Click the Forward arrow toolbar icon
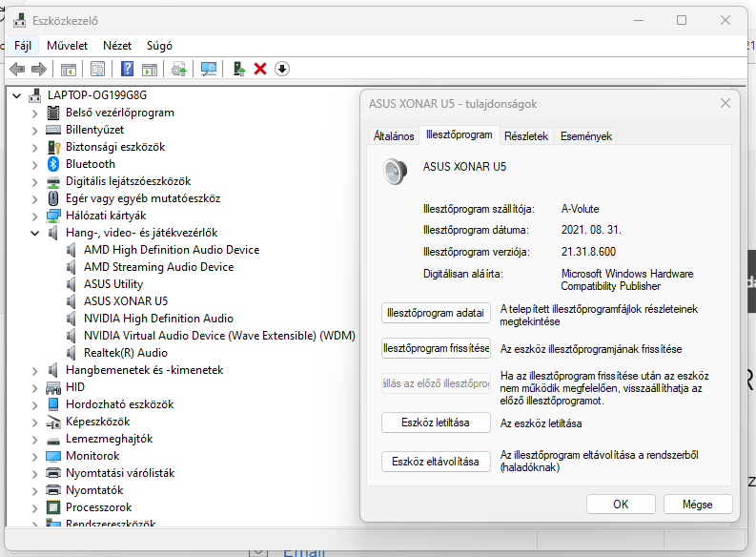 38,69
